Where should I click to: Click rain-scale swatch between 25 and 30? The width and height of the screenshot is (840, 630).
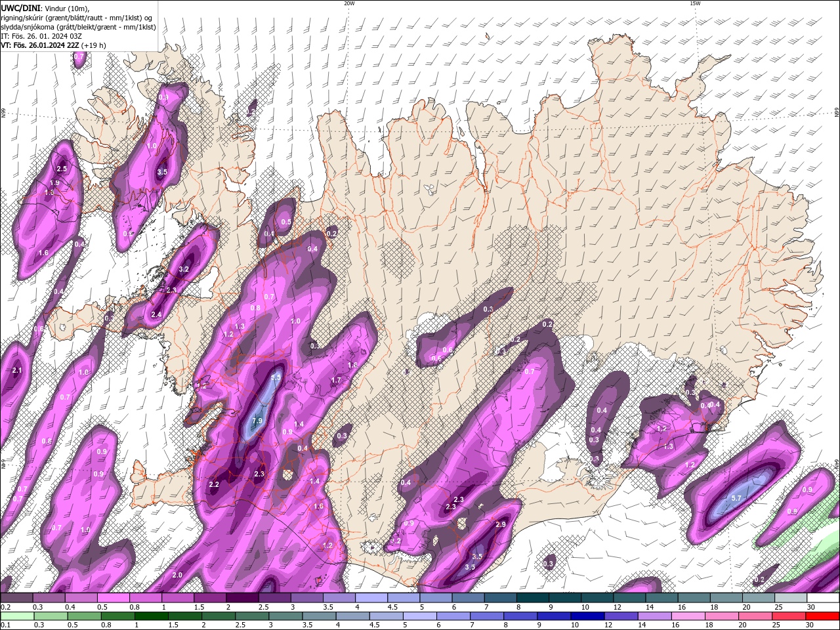coord(789,616)
